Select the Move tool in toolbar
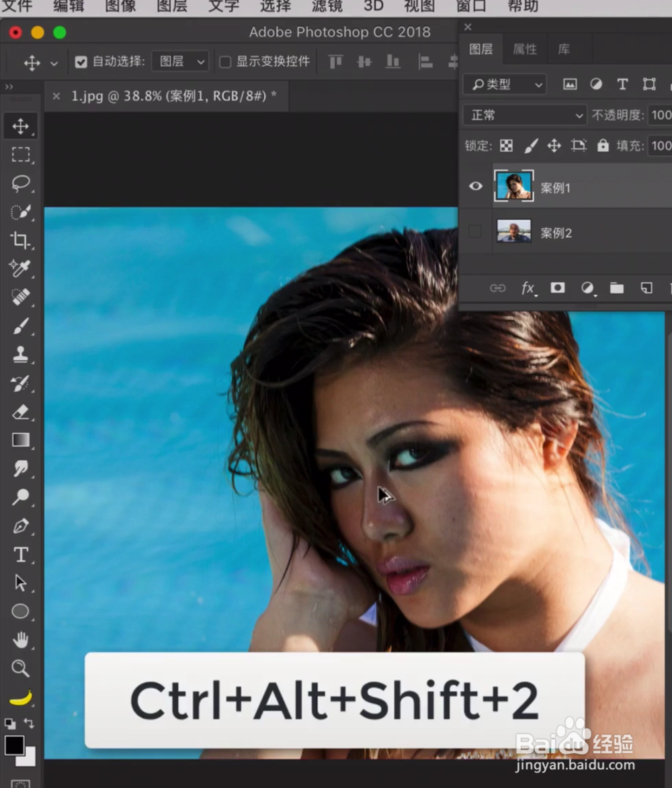Viewport: 672px width, 788px height. coord(21,126)
